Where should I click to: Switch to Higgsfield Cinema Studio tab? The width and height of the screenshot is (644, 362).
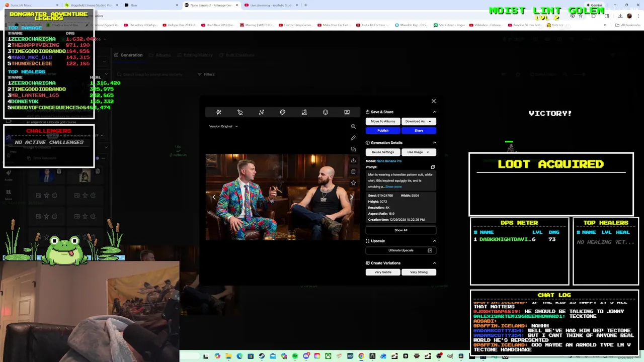[x=91, y=5]
